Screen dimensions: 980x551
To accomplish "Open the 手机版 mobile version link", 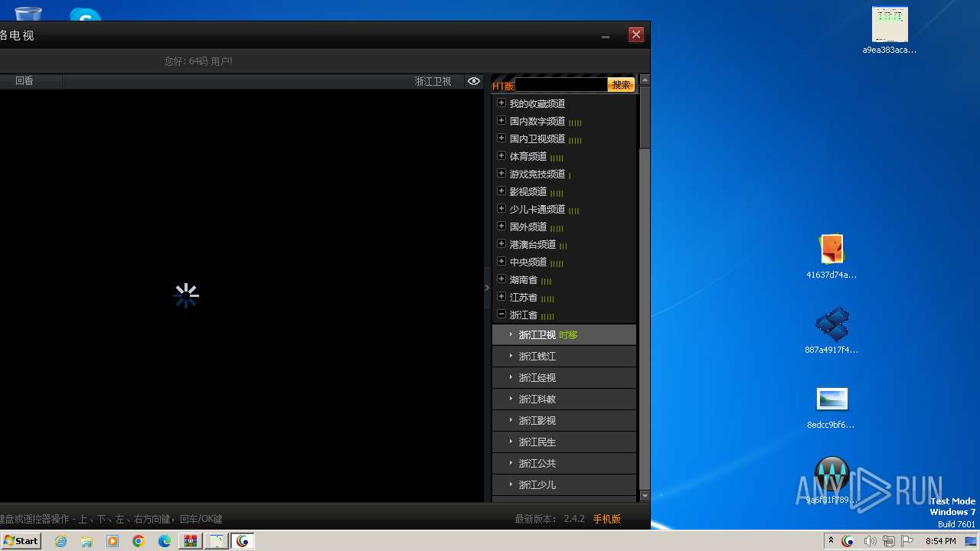I will point(606,519).
